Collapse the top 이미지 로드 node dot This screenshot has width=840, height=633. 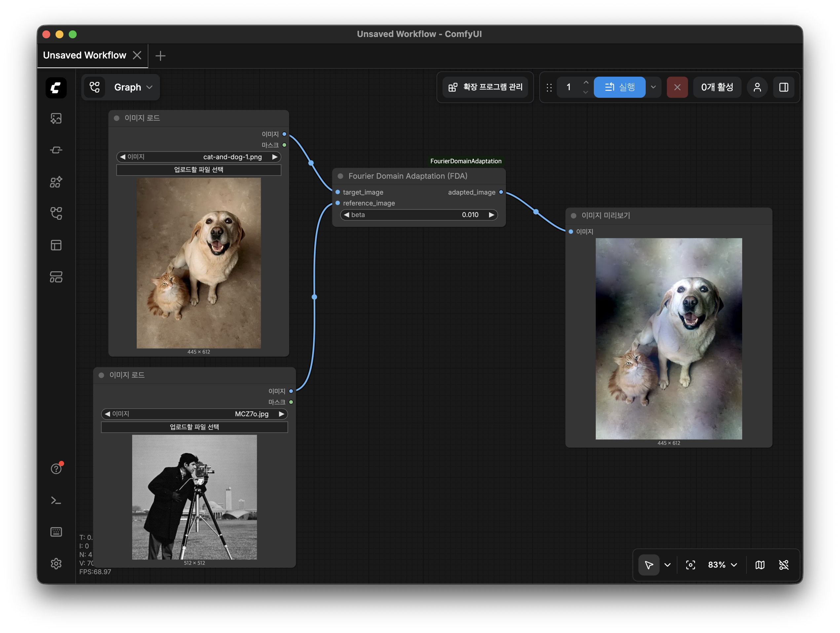click(x=117, y=118)
